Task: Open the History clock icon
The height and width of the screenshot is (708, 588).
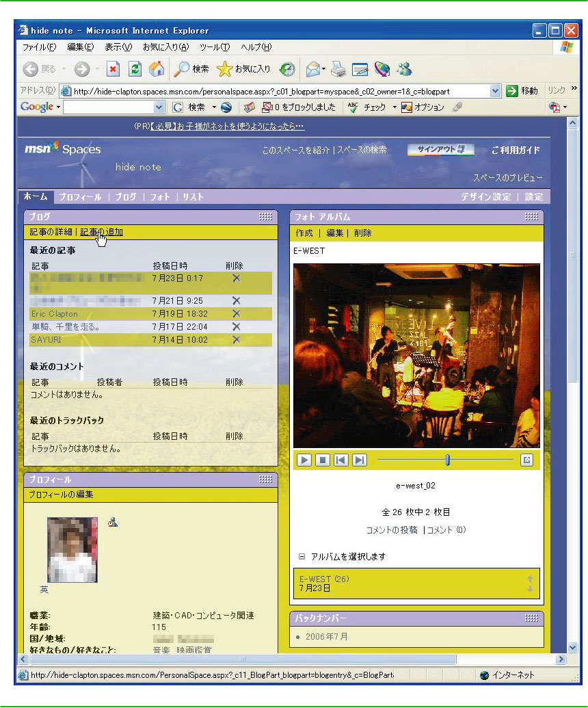Action: (x=287, y=69)
